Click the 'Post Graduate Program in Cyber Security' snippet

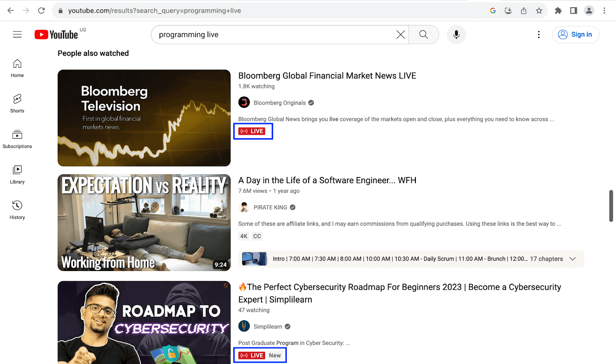[x=294, y=343]
